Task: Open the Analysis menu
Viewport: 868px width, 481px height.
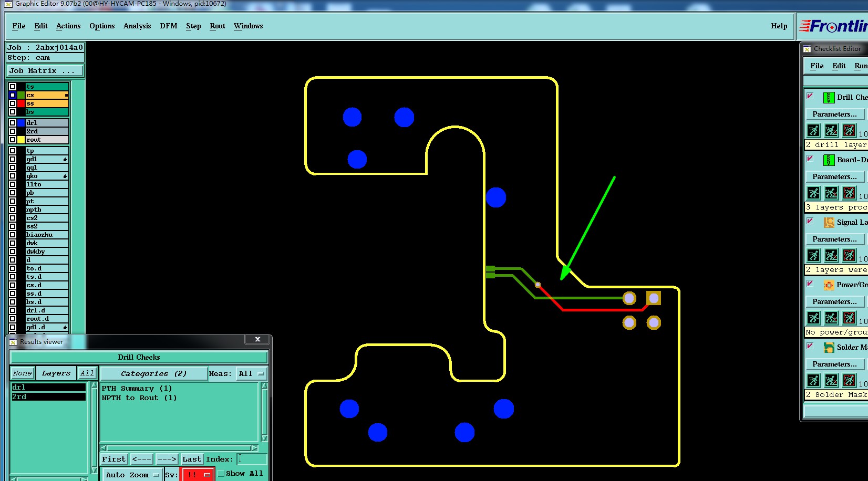Action: (x=137, y=26)
